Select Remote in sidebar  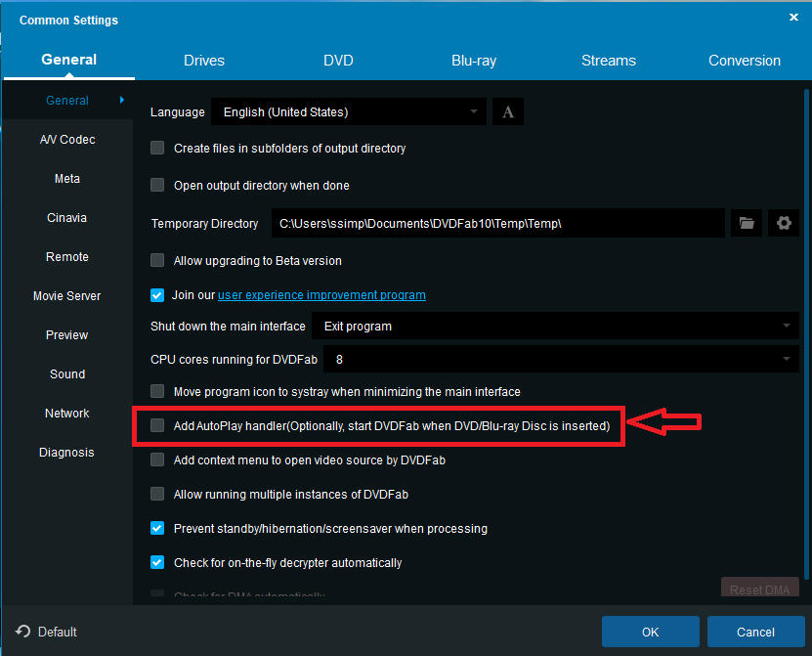pyautogui.click(x=67, y=256)
